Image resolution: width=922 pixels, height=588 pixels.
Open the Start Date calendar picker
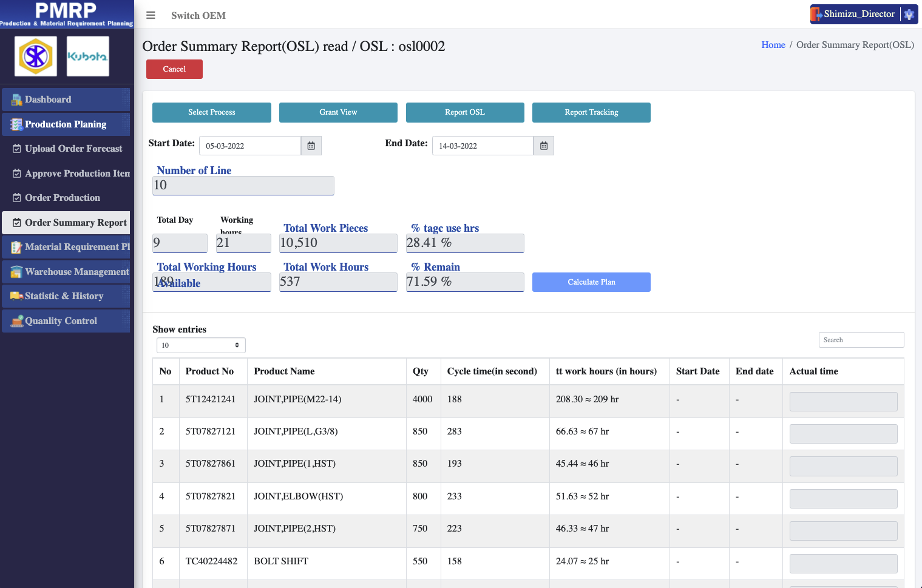coord(311,146)
